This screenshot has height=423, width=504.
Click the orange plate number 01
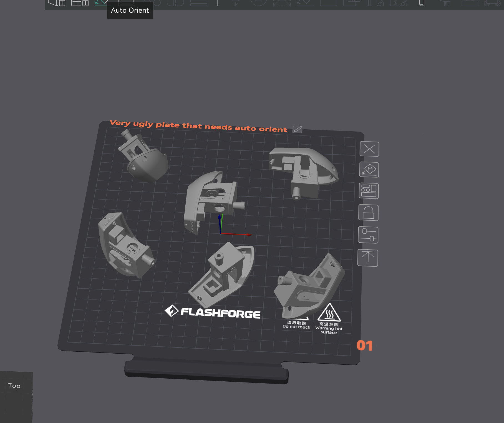tap(365, 346)
